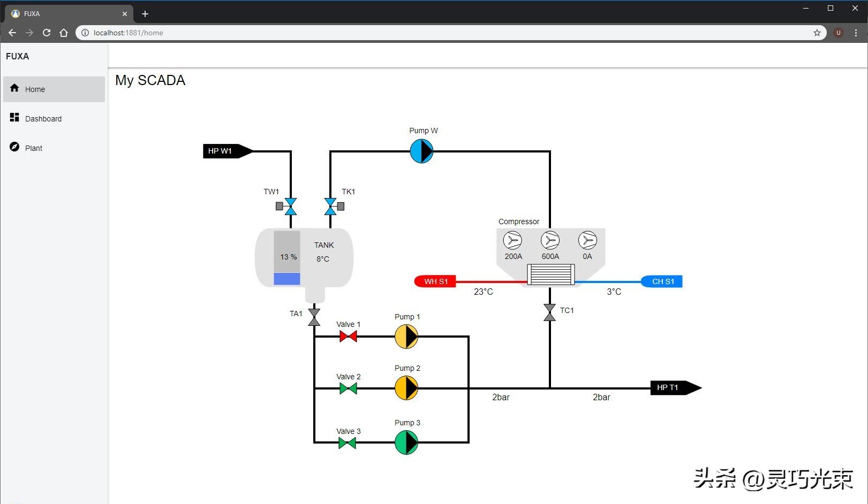Image resolution: width=868 pixels, height=504 pixels.
Task: Click the blue Pump W symbol
Action: click(x=421, y=151)
